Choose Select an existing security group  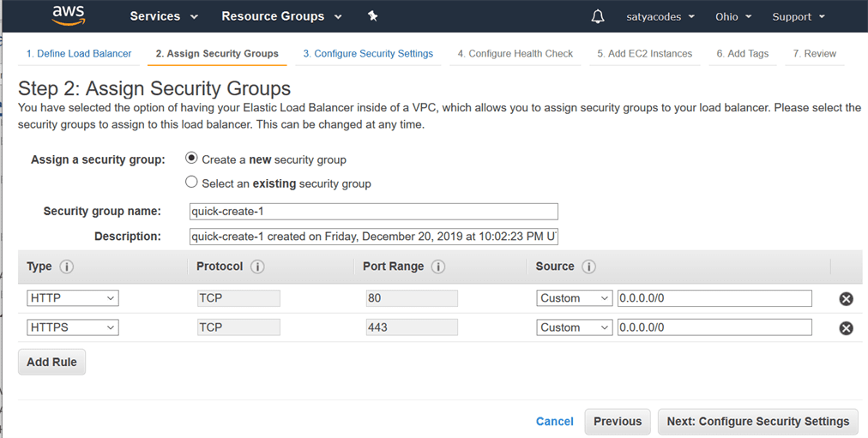coord(192,183)
